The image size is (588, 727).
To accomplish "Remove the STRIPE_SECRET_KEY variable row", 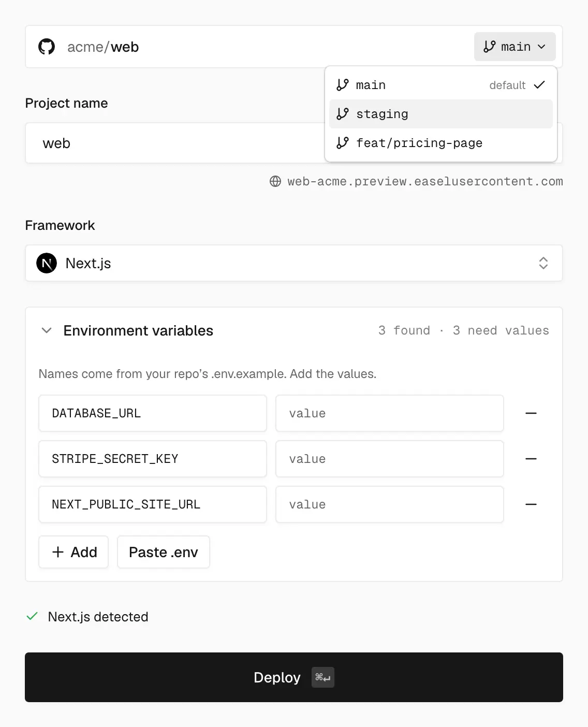I will click(x=531, y=459).
